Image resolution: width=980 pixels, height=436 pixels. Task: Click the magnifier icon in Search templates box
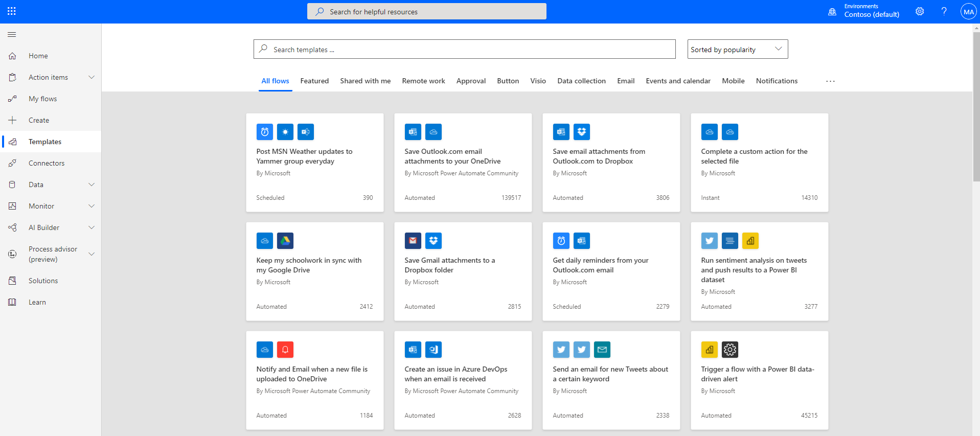(263, 49)
